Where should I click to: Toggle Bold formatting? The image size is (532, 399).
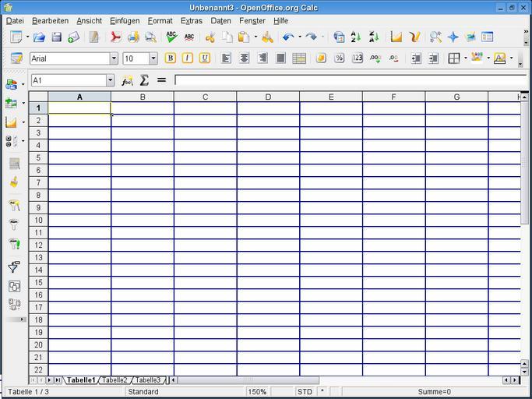(x=170, y=58)
